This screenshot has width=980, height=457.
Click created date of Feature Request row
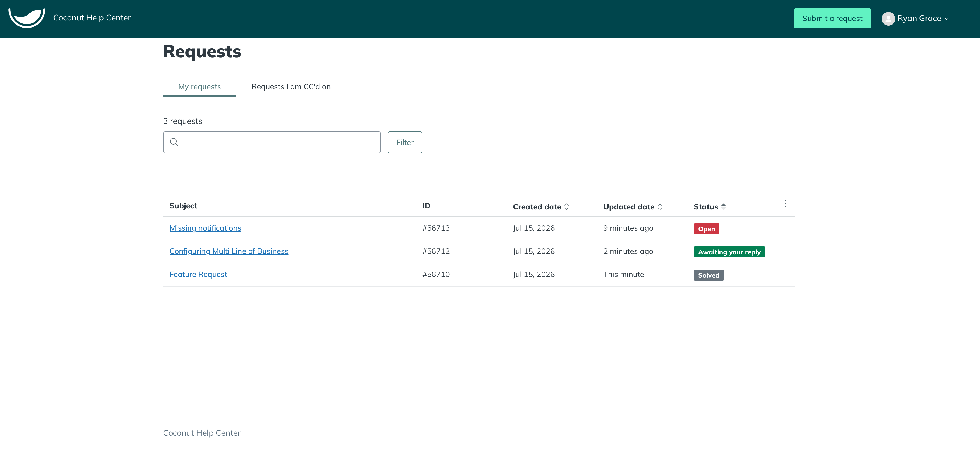[534, 274]
